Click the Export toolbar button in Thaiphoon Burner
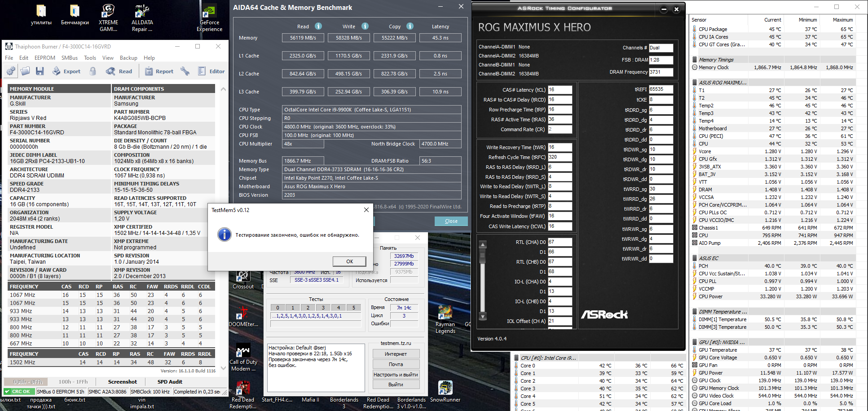 [x=66, y=71]
